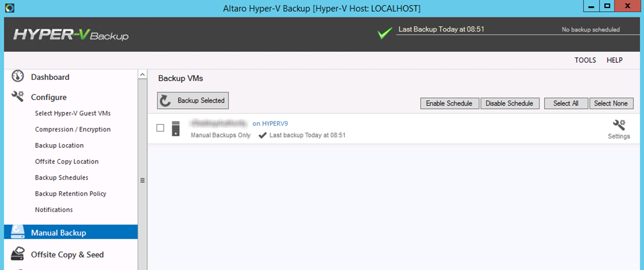Image resolution: width=644 pixels, height=270 pixels.
Task: Open VM Settings wrench icon
Action: coord(619,125)
